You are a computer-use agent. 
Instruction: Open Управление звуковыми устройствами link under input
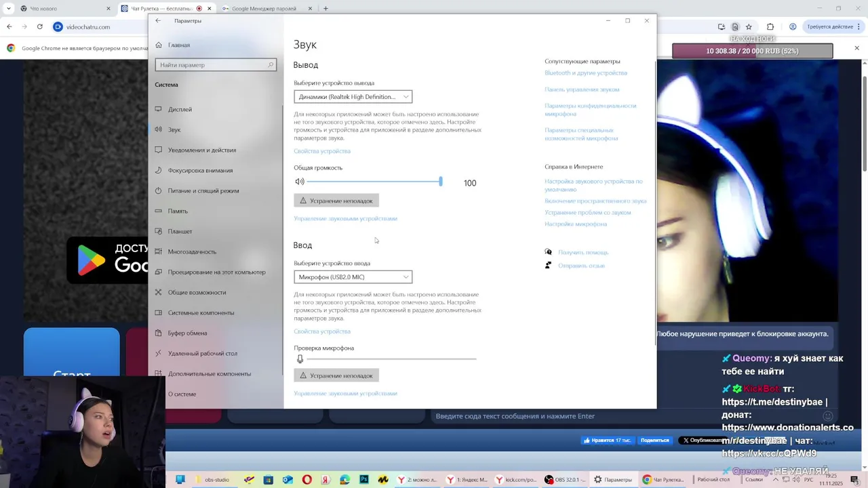click(345, 394)
